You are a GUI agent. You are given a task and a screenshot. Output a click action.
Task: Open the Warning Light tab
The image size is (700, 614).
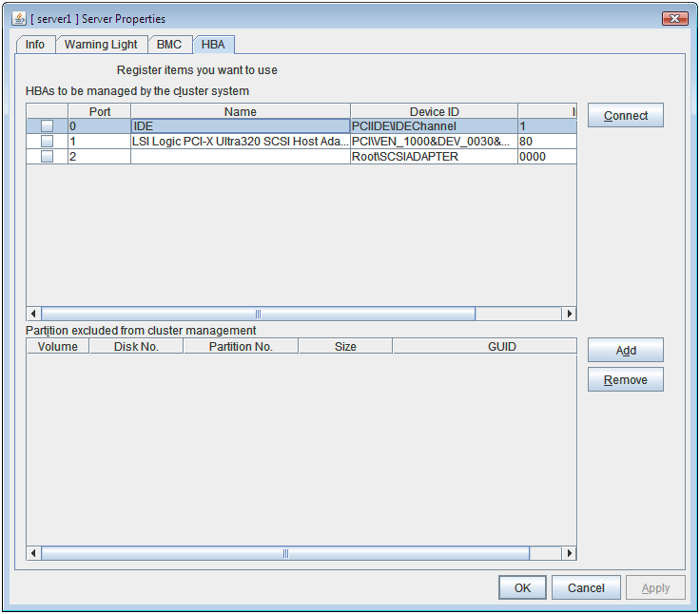(101, 45)
